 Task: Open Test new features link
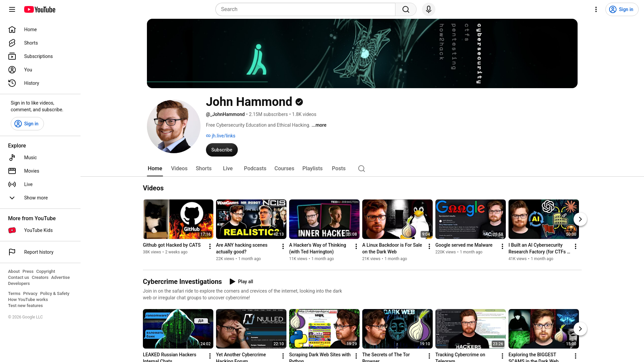pos(25,306)
